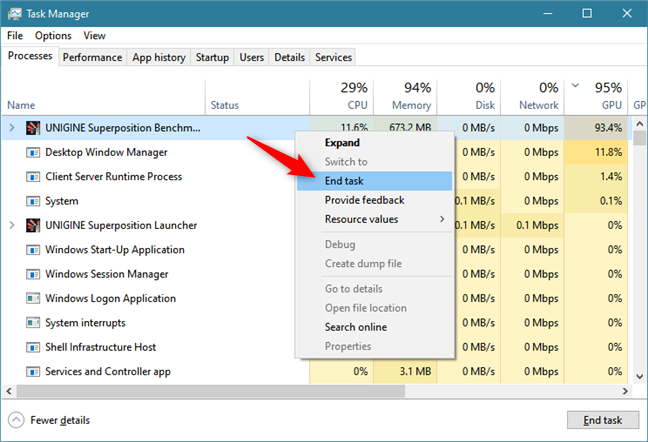Click the System interrupts process icon
This screenshot has width=648, height=442.
pos(33,323)
